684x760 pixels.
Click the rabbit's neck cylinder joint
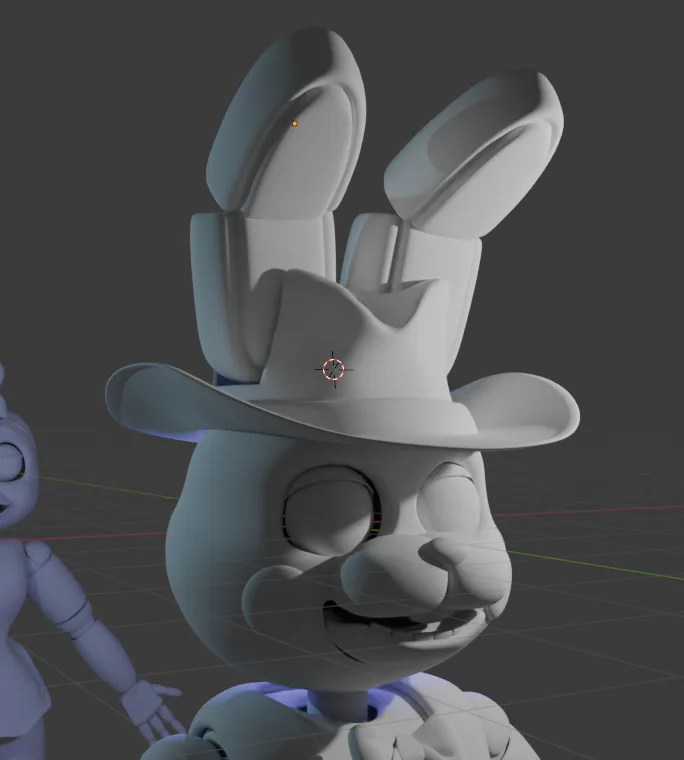(x=338, y=707)
